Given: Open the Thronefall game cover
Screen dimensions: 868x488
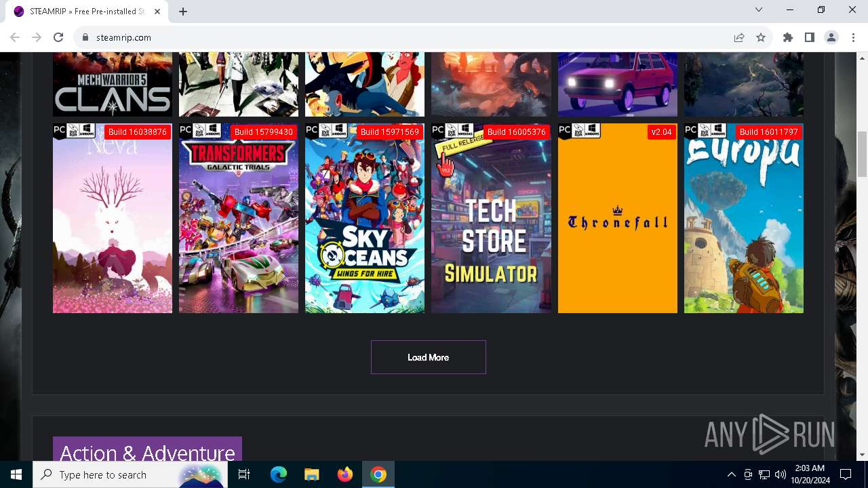Looking at the screenshot, I should (618, 218).
